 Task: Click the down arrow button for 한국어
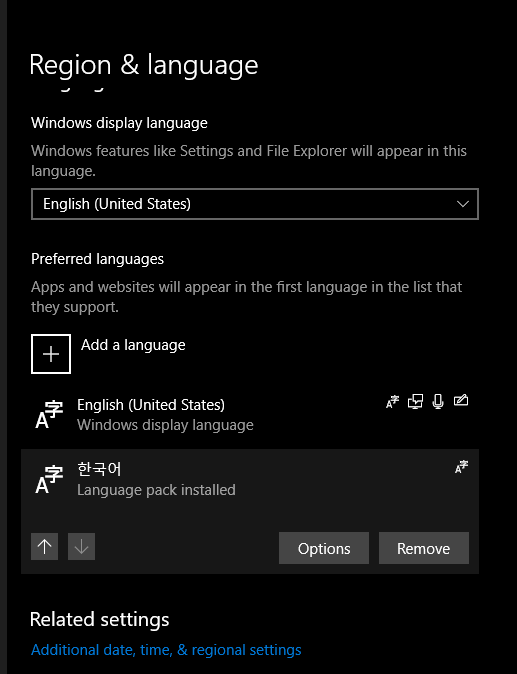point(81,546)
